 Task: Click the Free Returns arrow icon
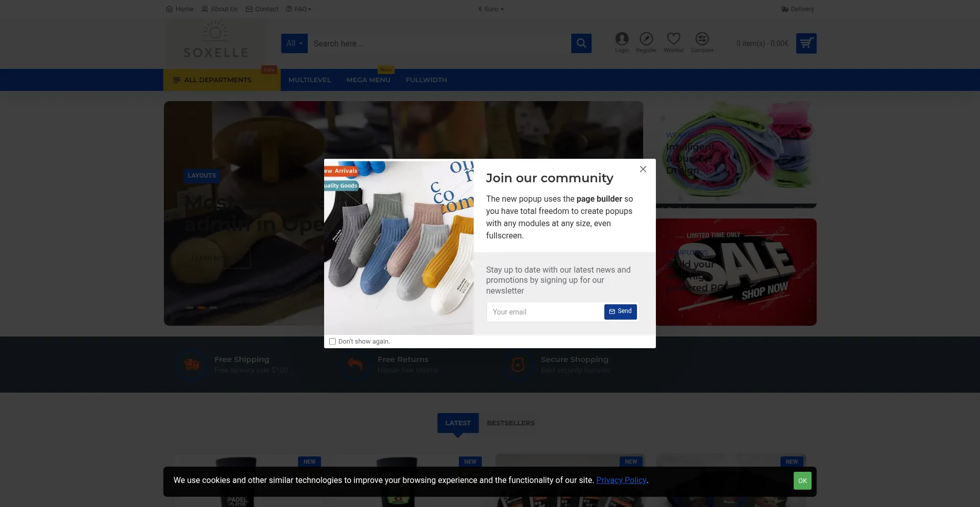click(355, 365)
